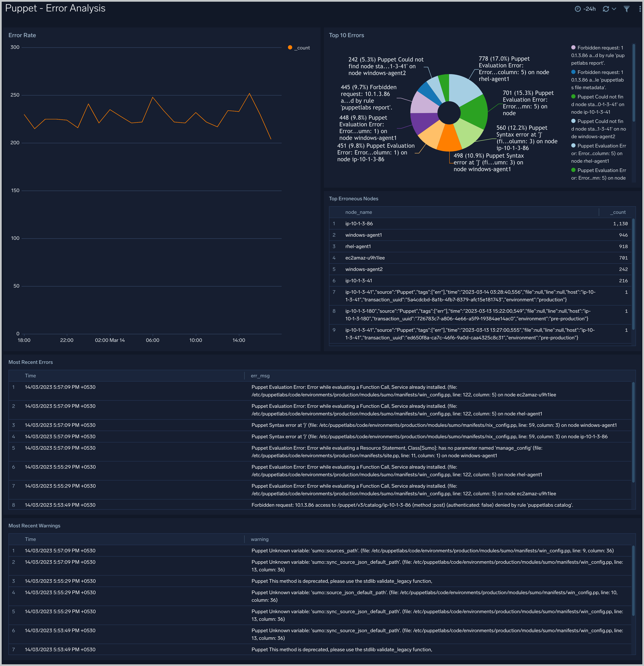Refresh the dashboard with the refresh icon
644x666 pixels.
click(x=606, y=9)
